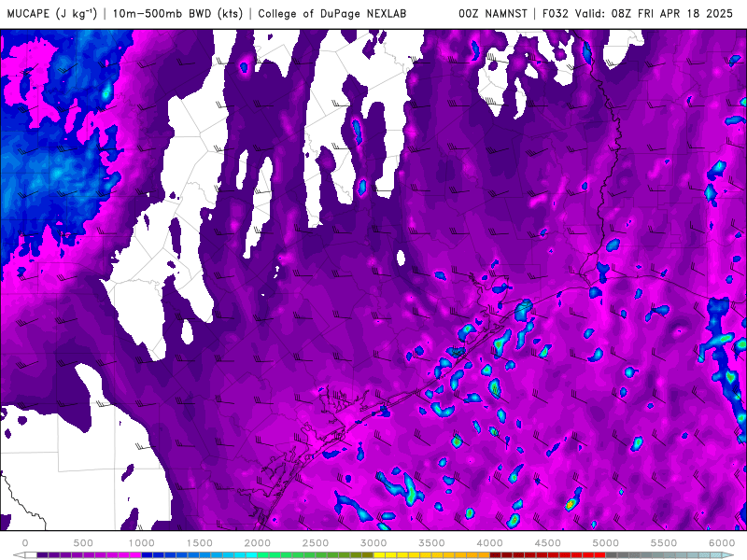747x560 pixels.
Task: Click the dark red colorbar swatch below 4000
Action: 496,555
